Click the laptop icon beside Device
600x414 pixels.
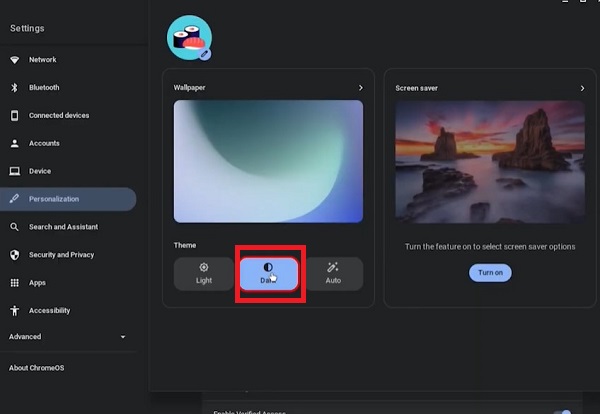[x=15, y=171]
